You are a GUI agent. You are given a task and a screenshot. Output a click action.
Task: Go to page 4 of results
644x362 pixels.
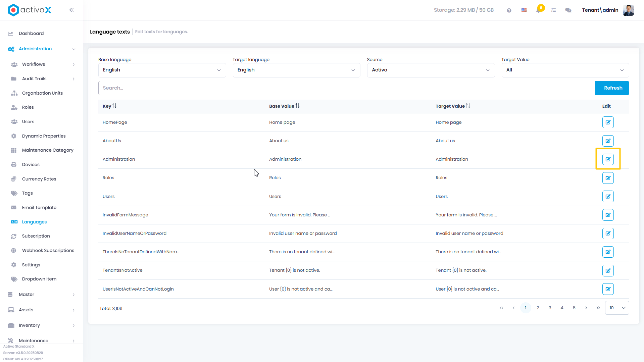tap(562, 308)
